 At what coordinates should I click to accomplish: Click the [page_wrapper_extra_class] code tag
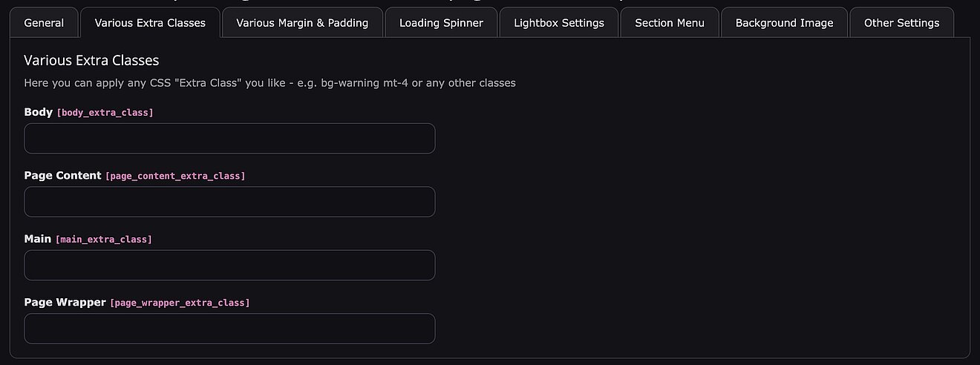pyautogui.click(x=180, y=303)
